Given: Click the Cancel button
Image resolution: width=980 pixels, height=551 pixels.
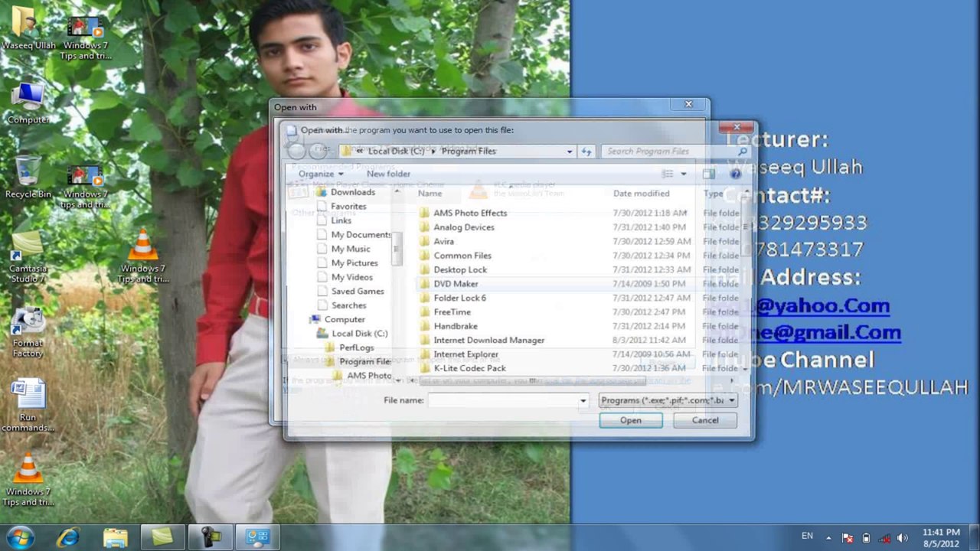Looking at the screenshot, I should [705, 420].
